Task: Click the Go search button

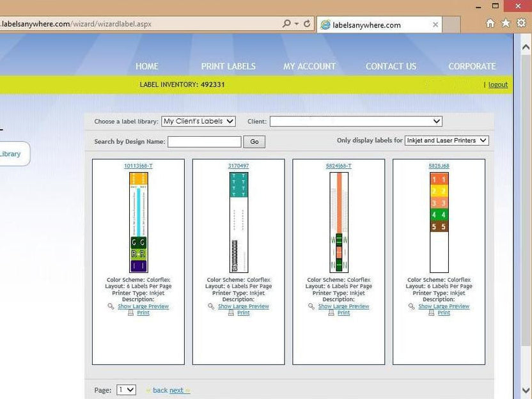Action: [x=254, y=141]
